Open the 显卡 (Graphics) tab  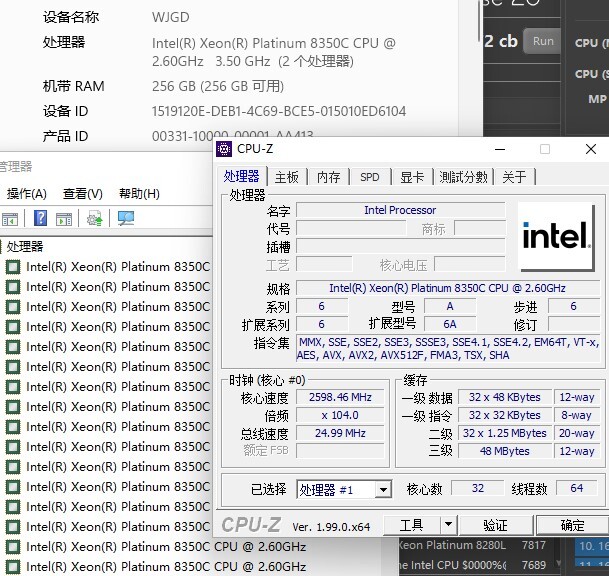(411, 177)
